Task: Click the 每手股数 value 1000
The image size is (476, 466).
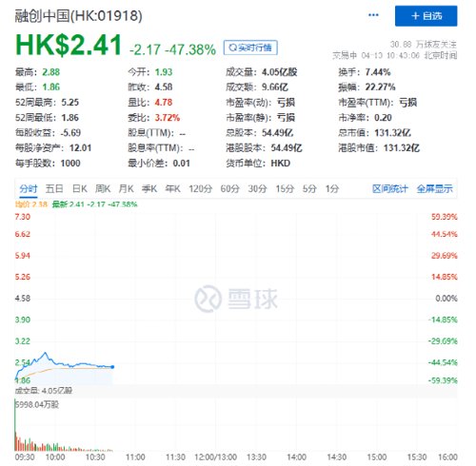Action: (70, 164)
